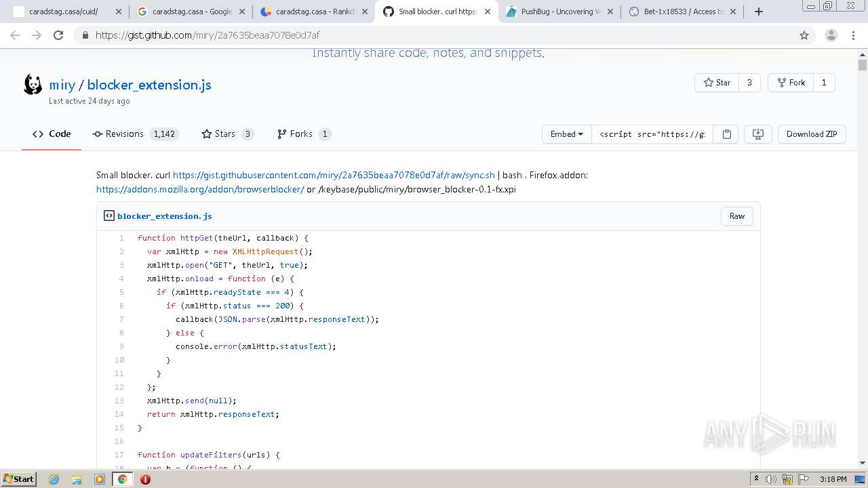
Task: Open the Chrome profile avatar icon
Action: coord(831,35)
